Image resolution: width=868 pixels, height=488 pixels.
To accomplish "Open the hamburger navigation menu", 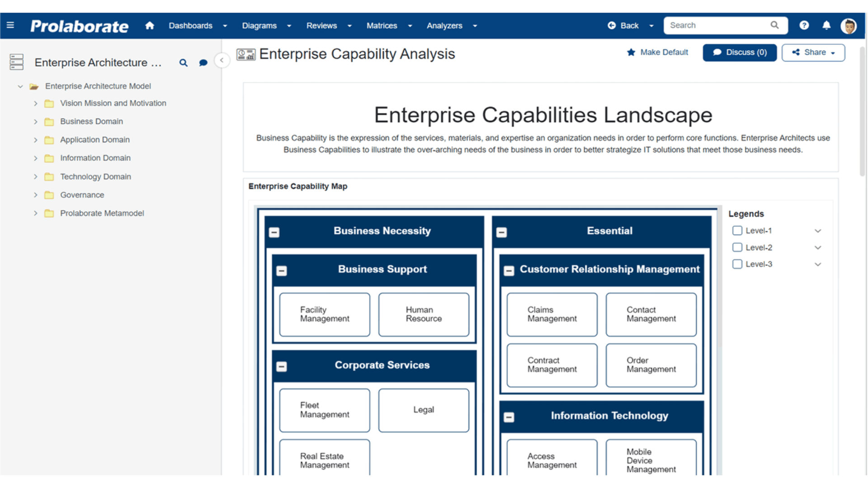I will 10,25.
